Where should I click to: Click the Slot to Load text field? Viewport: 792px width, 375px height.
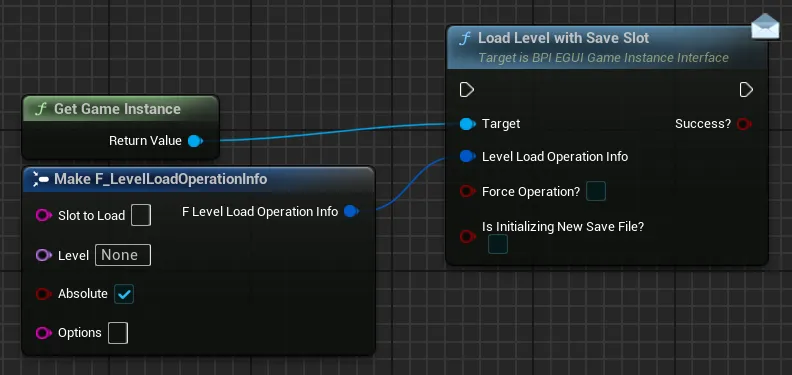tap(141, 215)
